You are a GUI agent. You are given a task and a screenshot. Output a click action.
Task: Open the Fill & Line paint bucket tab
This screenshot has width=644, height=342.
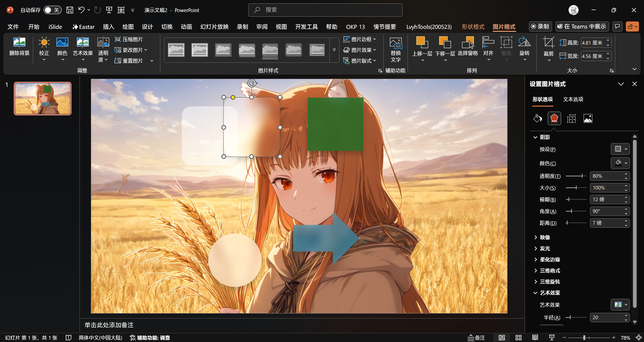[537, 118]
